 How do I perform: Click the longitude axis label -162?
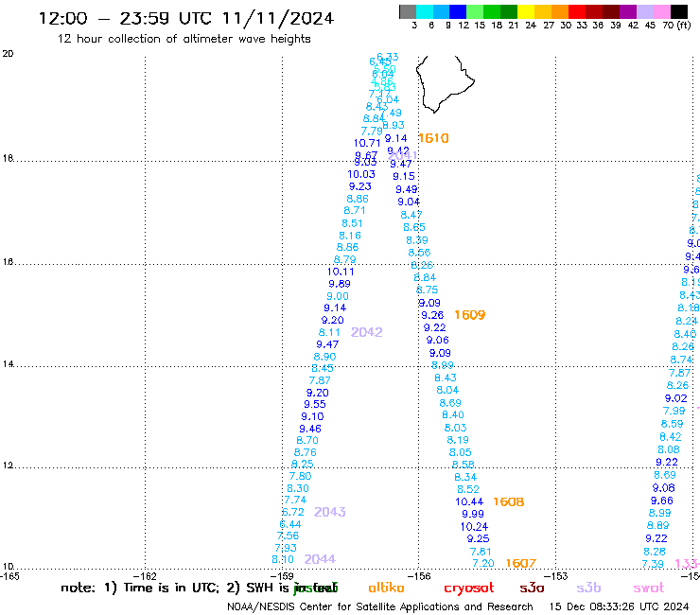point(147,576)
